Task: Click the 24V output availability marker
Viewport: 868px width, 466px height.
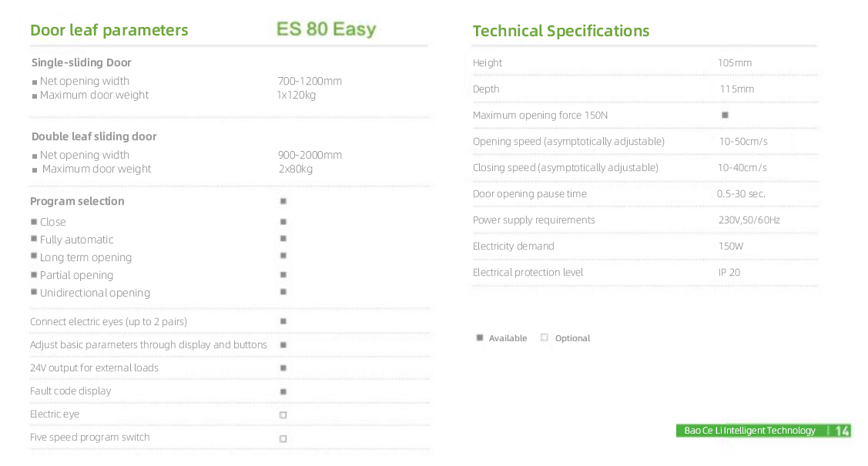Action: click(x=283, y=368)
